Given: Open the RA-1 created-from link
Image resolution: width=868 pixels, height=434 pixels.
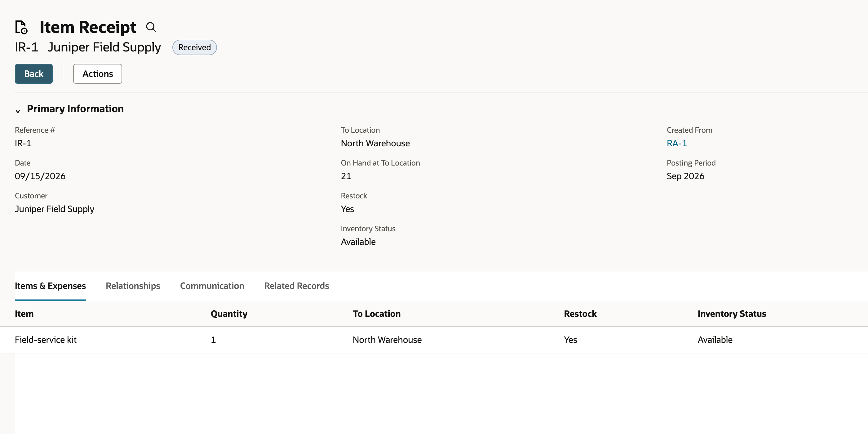Looking at the screenshot, I should pyautogui.click(x=677, y=143).
